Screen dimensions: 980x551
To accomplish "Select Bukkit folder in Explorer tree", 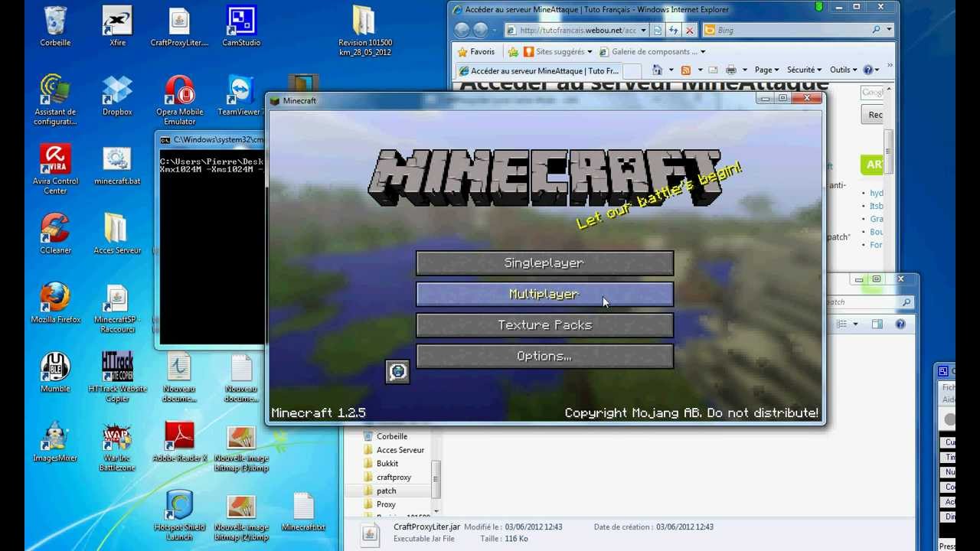I will click(x=387, y=463).
